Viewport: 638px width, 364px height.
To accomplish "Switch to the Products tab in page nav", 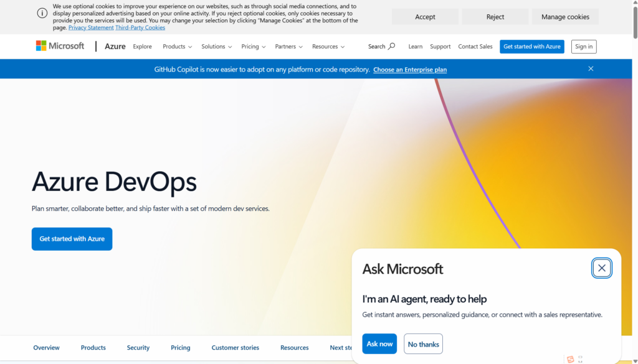I will (93, 348).
